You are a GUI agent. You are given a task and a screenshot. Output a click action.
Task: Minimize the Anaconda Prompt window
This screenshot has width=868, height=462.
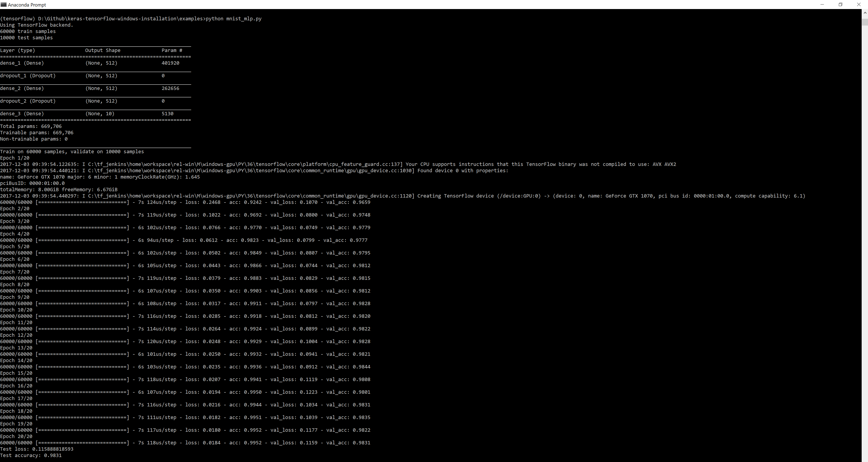(x=822, y=5)
